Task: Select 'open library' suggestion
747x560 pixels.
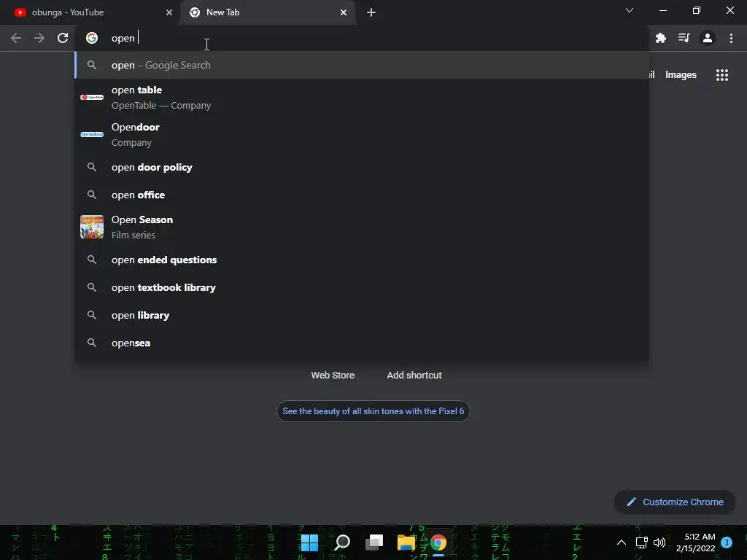Action: tap(362, 315)
